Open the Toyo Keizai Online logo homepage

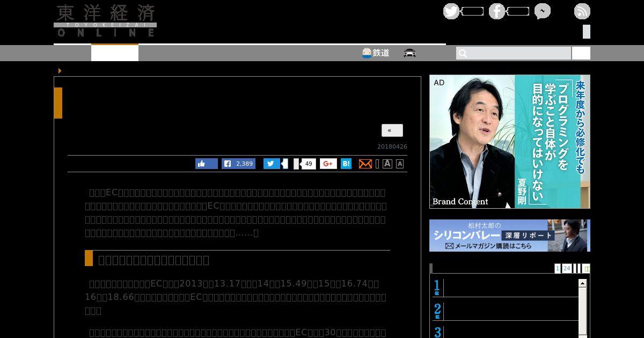105,20
